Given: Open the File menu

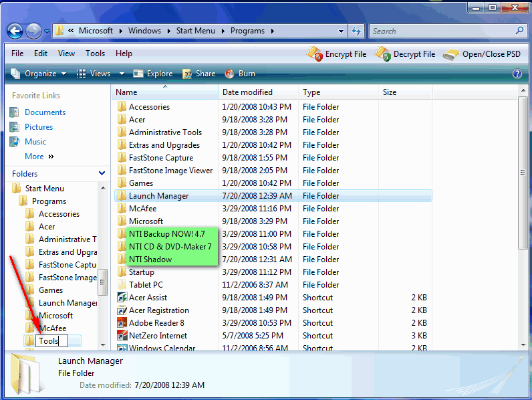Looking at the screenshot, I should point(17,54).
